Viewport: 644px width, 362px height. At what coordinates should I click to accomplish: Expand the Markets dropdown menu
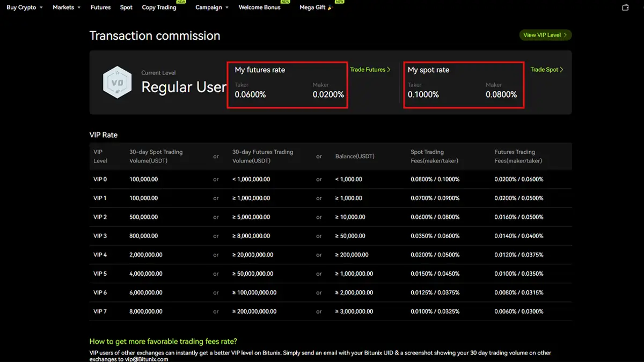(67, 8)
